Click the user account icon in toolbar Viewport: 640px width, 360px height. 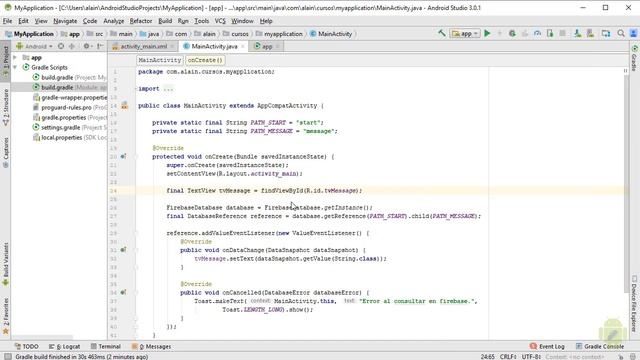633,33
